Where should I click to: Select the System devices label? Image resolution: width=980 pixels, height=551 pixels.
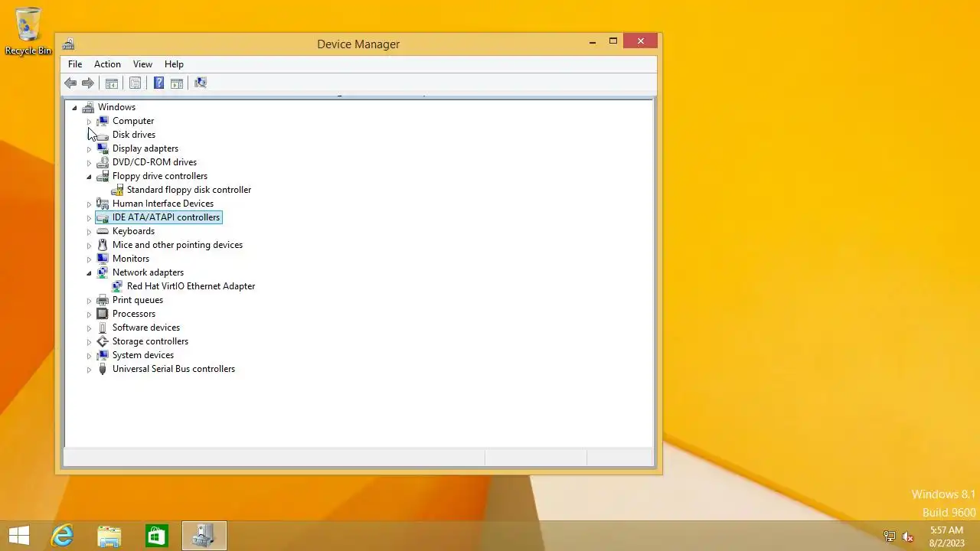coord(143,355)
